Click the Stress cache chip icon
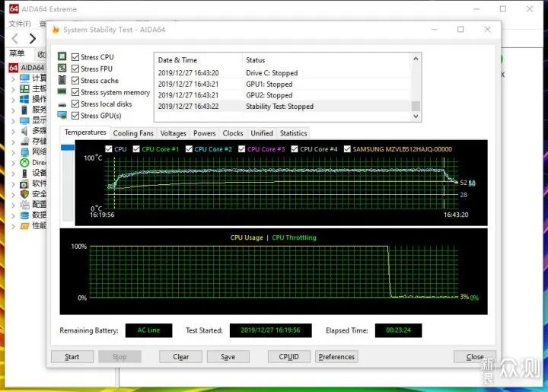This screenshot has height=392, width=548. click(62, 80)
